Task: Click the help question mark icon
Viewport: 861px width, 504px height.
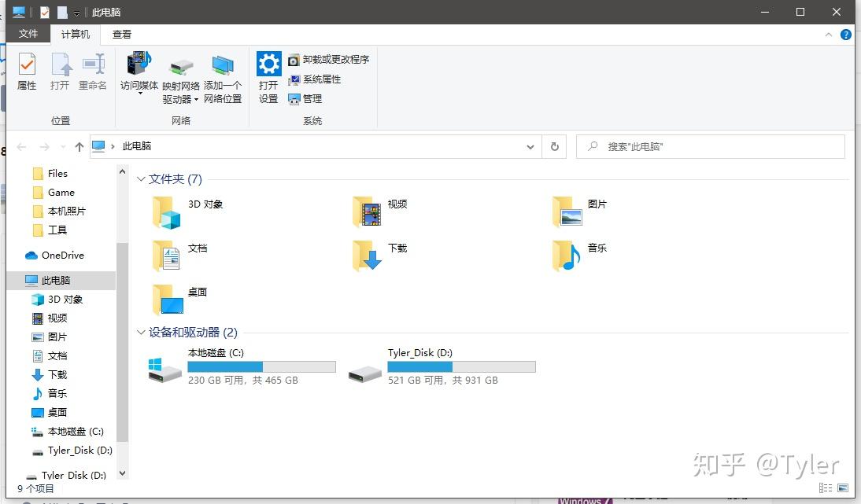Action: click(x=845, y=35)
